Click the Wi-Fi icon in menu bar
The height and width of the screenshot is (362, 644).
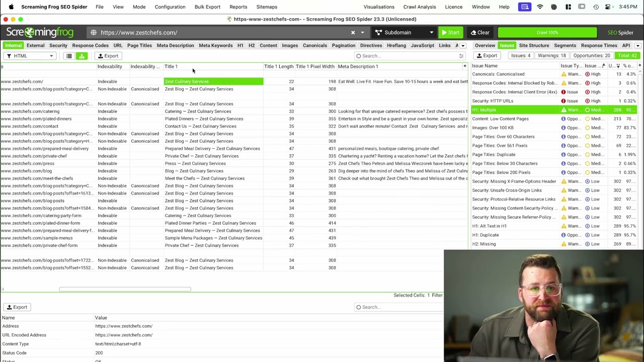coord(540,7)
